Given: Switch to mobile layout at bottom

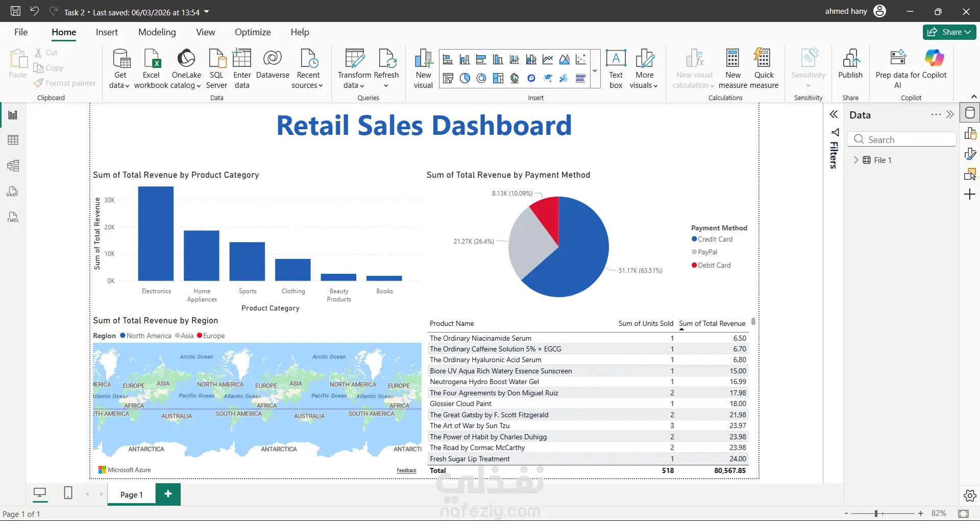Looking at the screenshot, I should click(x=68, y=493).
